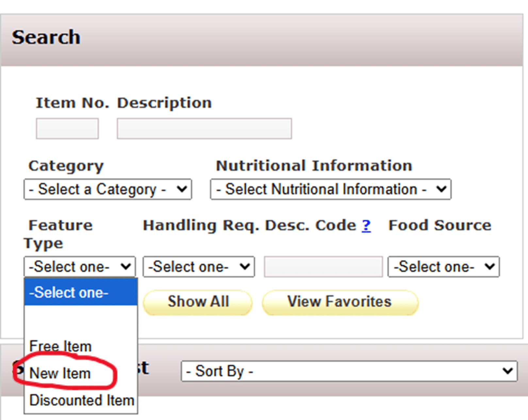Collapse the open Feature Type dropdown

pos(79,267)
